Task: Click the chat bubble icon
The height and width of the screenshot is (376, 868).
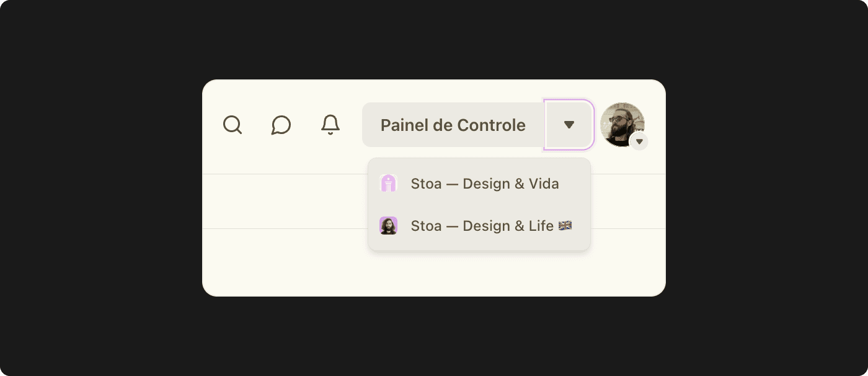Action: 281,125
